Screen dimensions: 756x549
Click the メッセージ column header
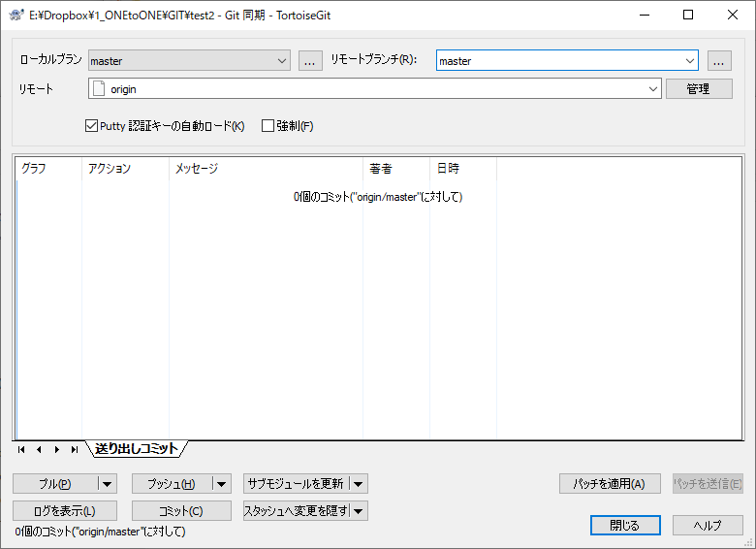(x=267, y=169)
